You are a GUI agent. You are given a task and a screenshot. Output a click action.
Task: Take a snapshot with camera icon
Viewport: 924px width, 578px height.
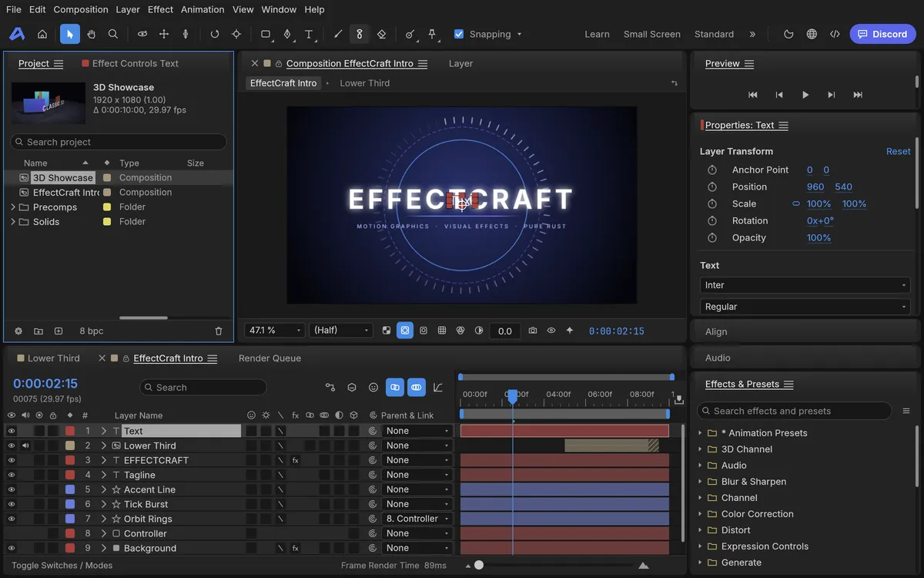pyautogui.click(x=533, y=331)
